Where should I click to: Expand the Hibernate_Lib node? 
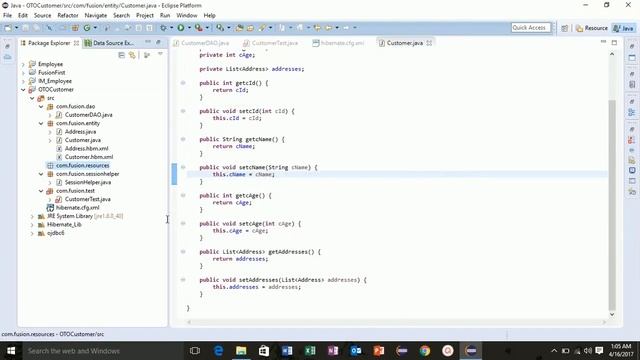click(x=32, y=225)
